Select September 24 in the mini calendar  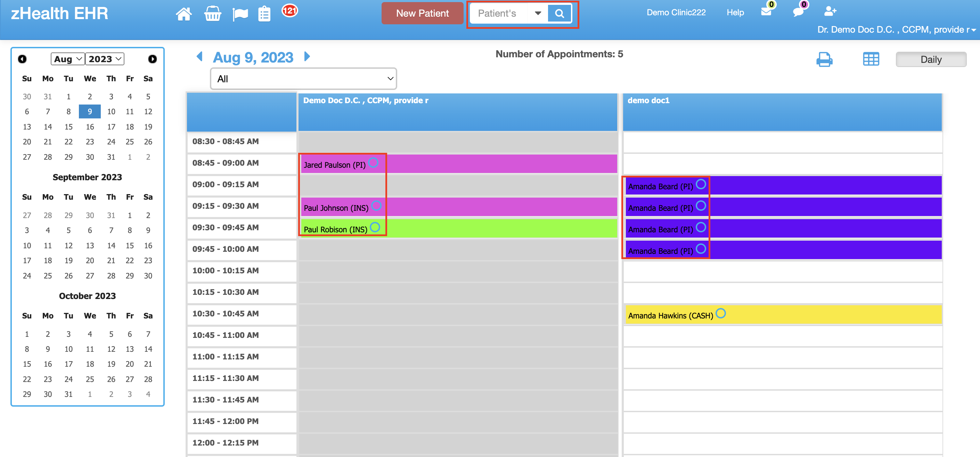[x=27, y=276]
